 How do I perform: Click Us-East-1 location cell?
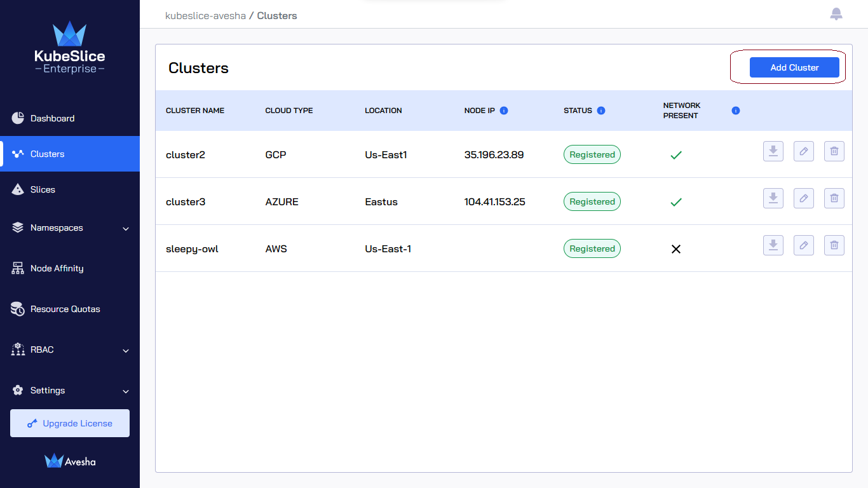pyautogui.click(x=388, y=248)
